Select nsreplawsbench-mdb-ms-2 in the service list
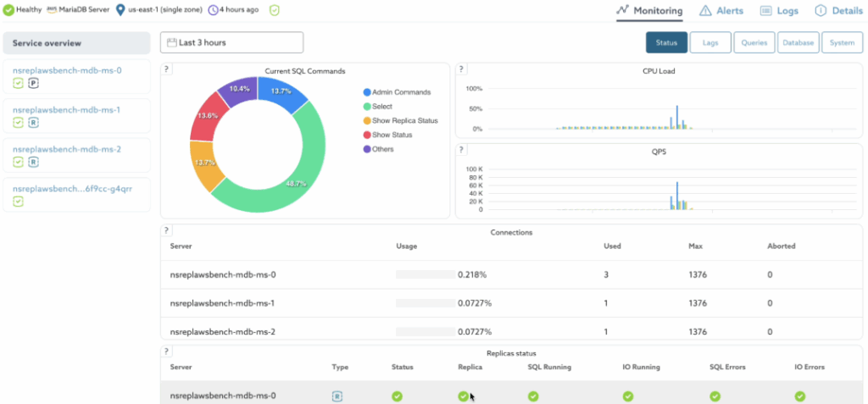 [x=67, y=149]
